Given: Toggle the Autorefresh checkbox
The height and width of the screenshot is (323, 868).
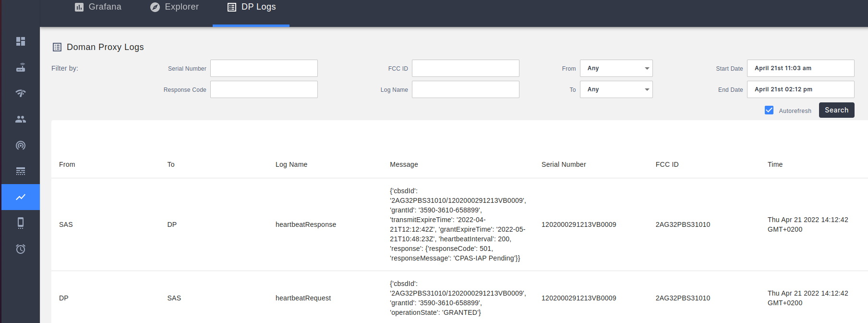Looking at the screenshot, I should pyautogui.click(x=769, y=110).
